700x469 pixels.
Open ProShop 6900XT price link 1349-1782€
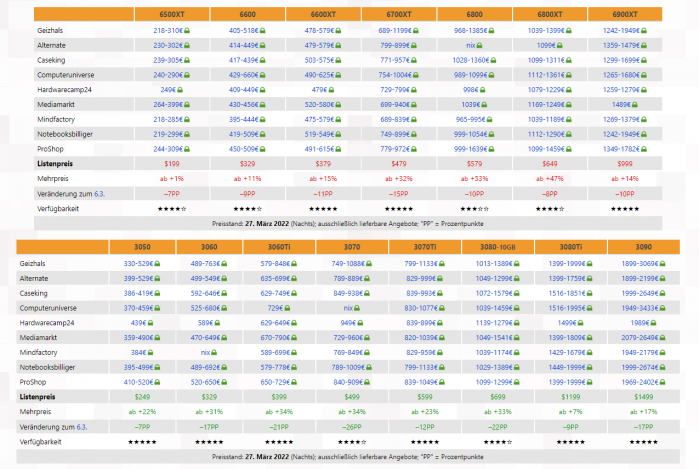(x=621, y=149)
